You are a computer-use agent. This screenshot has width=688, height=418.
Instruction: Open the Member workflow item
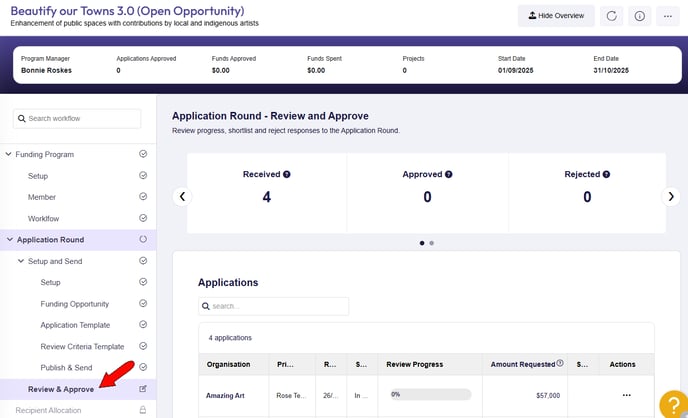pos(42,197)
